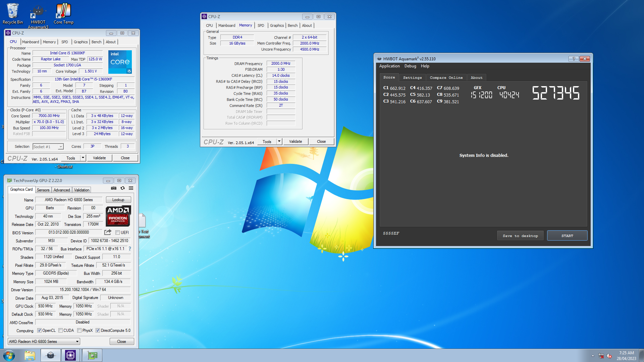Expand Tools dropdown arrow in CPU window

point(83,158)
